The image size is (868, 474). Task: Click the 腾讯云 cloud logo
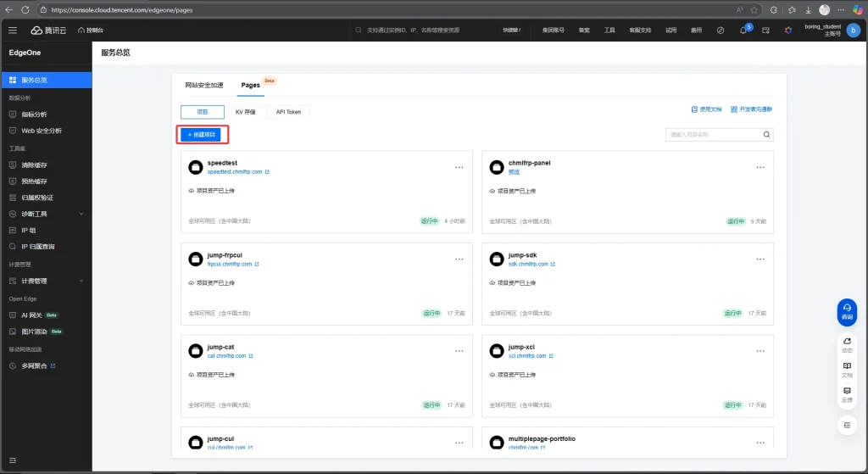[x=48, y=31]
